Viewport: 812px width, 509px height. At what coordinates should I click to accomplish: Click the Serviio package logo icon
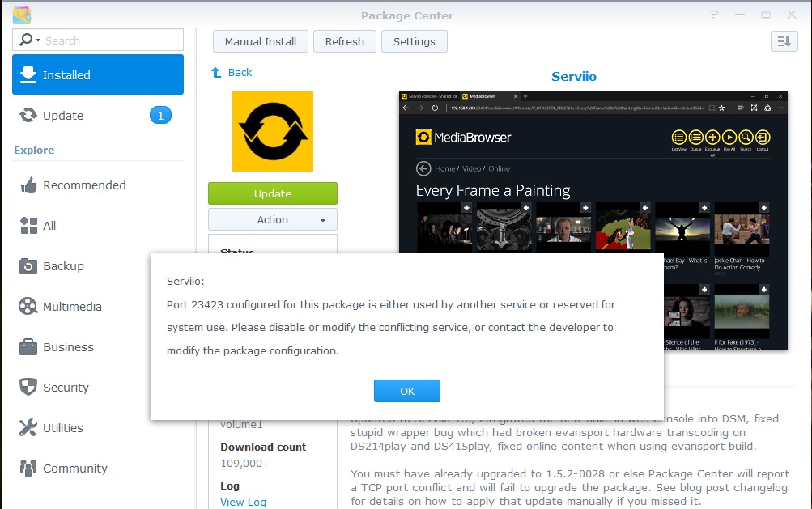[x=273, y=131]
